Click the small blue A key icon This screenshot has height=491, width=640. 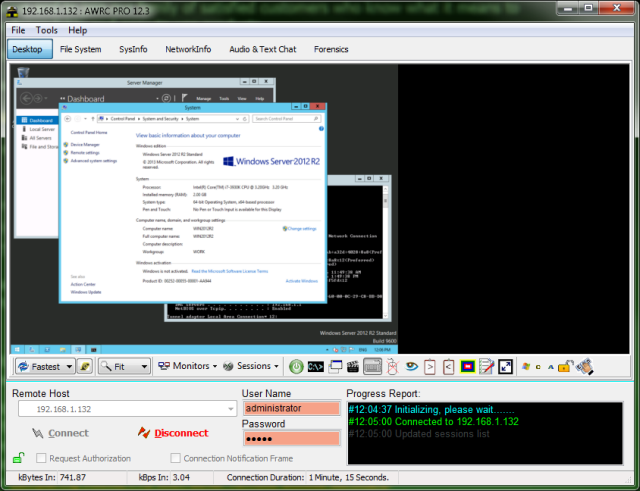(550, 367)
